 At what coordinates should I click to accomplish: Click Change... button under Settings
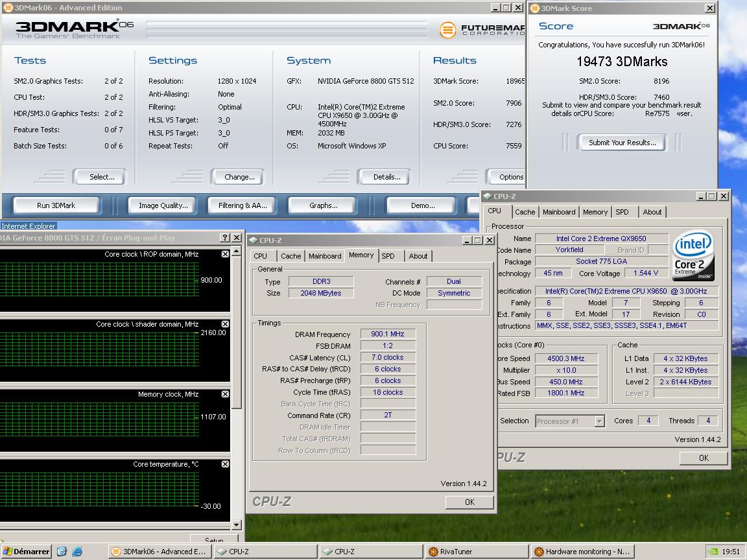(x=238, y=177)
